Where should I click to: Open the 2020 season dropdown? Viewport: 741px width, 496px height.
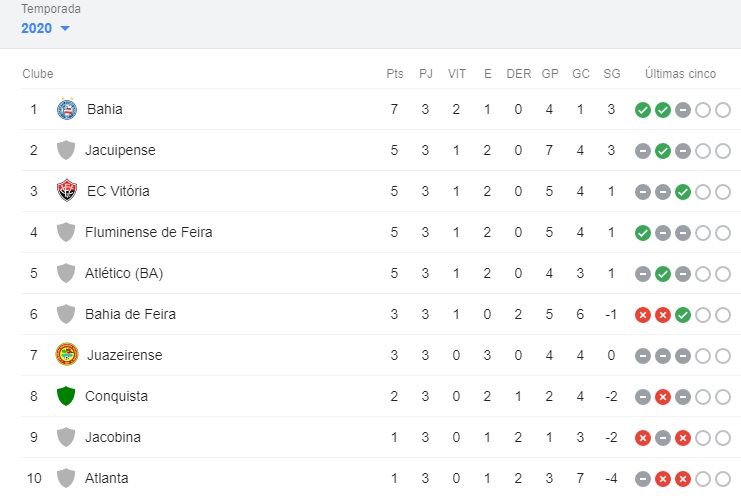[45, 28]
